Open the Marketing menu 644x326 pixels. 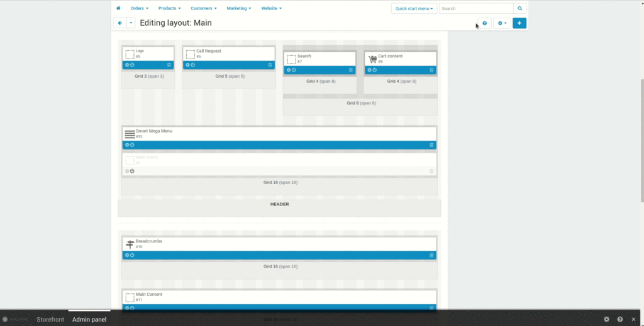(x=238, y=9)
